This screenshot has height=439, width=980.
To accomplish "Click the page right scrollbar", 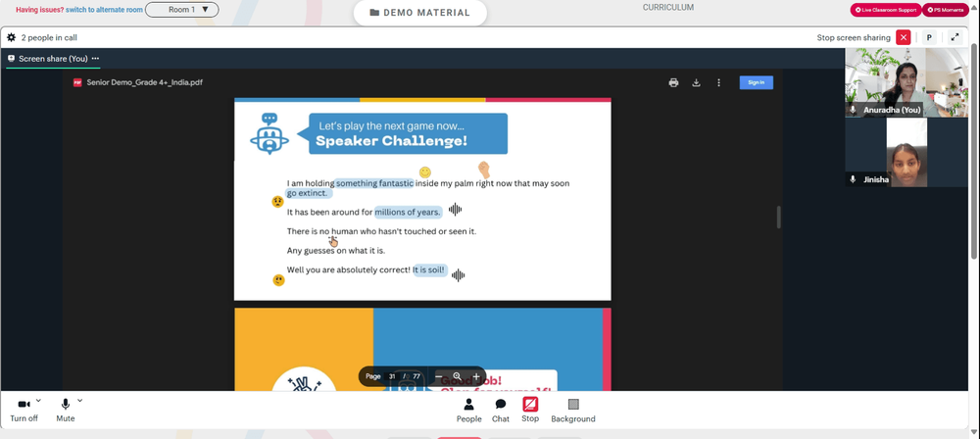I will pyautogui.click(x=974, y=150).
